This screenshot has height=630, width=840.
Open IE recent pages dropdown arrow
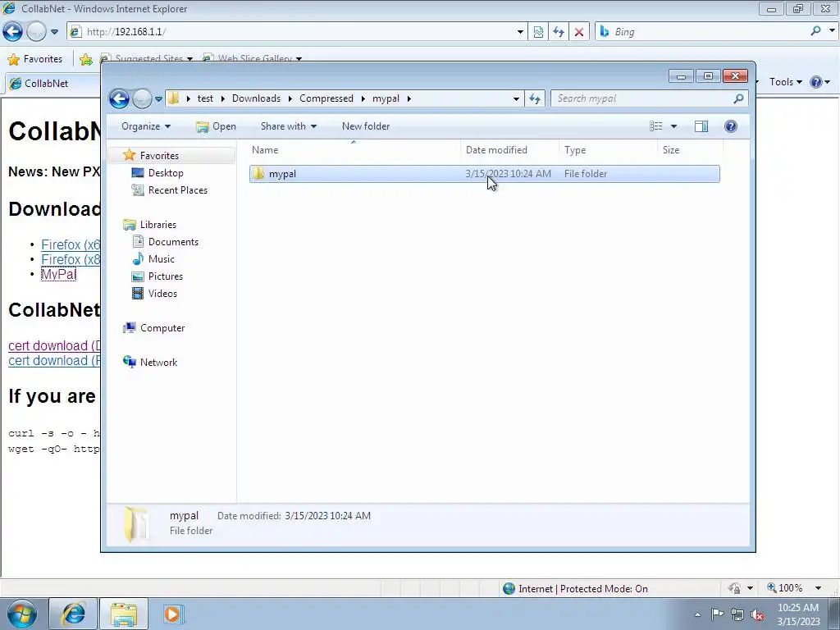[54, 32]
